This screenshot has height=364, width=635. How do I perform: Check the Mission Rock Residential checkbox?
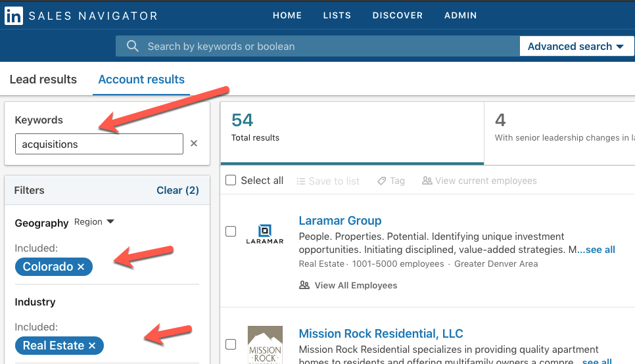231,344
